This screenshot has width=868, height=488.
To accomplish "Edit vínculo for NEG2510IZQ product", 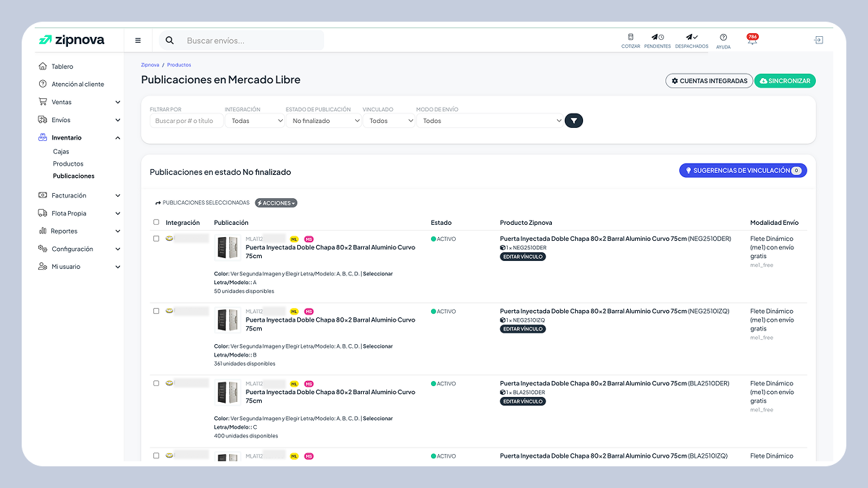I will 523,329.
